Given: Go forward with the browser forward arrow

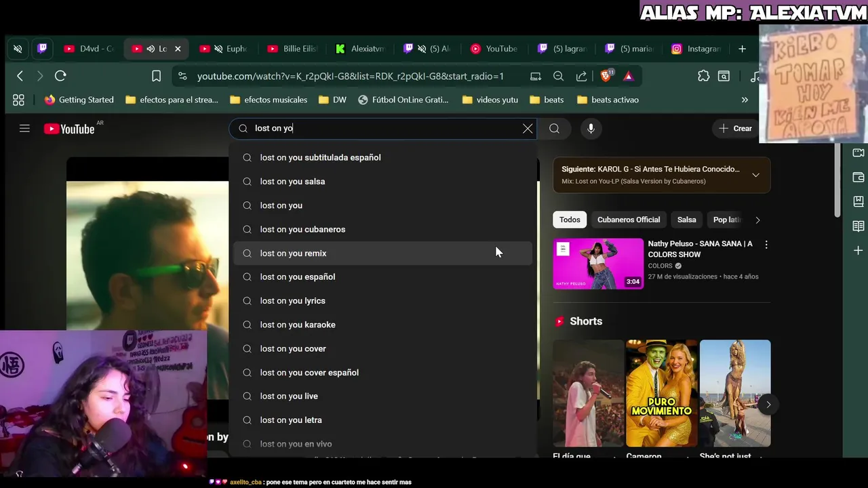Looking at the screenshot, I should [x=39, y=76].
